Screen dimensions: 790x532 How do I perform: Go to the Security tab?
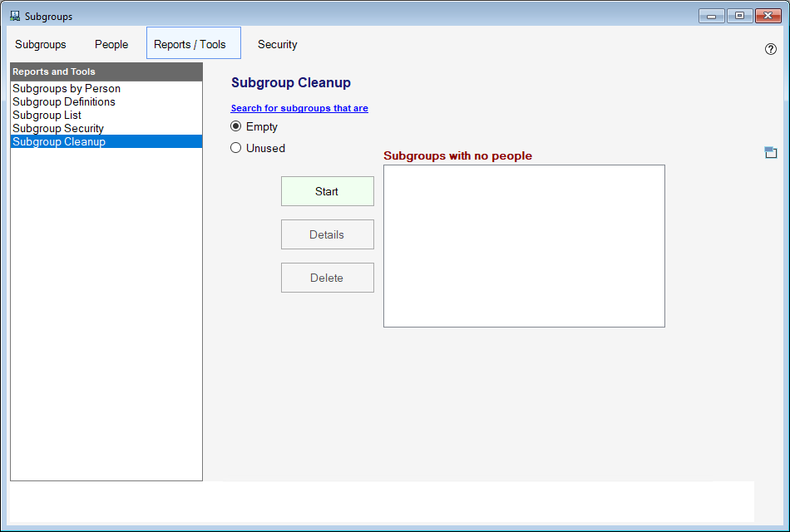(x=277, y=44)
